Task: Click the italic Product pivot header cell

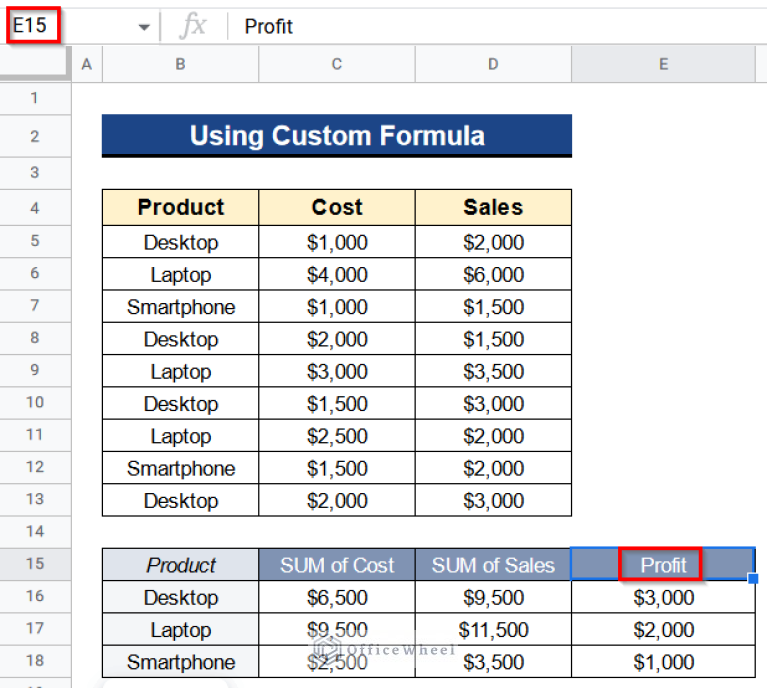Action: click(x=180, y=565)
